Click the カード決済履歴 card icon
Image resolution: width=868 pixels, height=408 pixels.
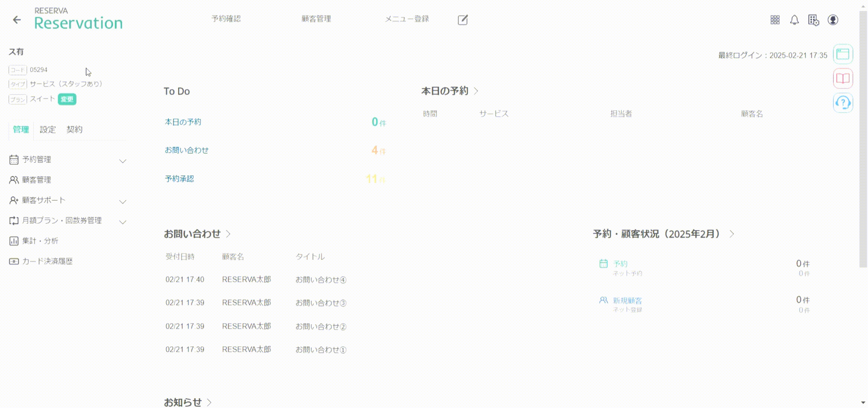coord(14,261)
